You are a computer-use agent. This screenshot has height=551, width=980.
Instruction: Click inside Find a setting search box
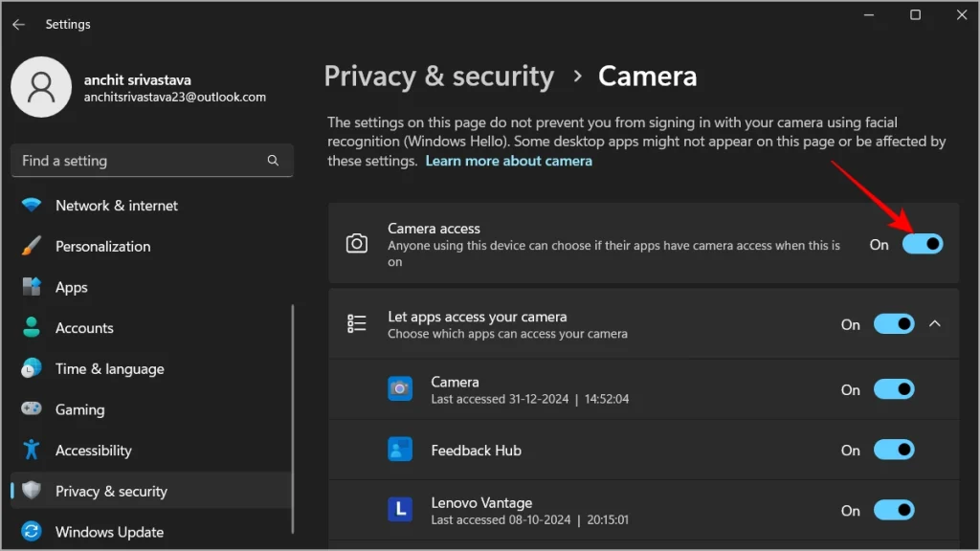(152, 161)
